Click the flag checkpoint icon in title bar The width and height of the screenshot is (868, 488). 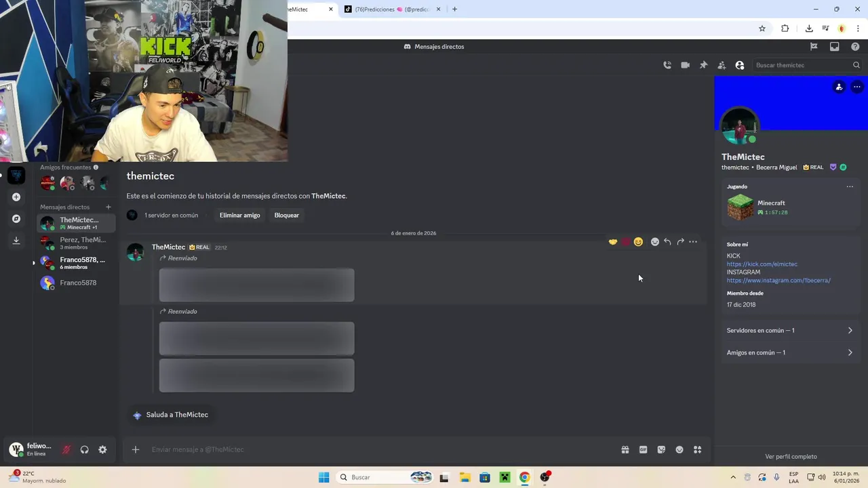(814, 47)
